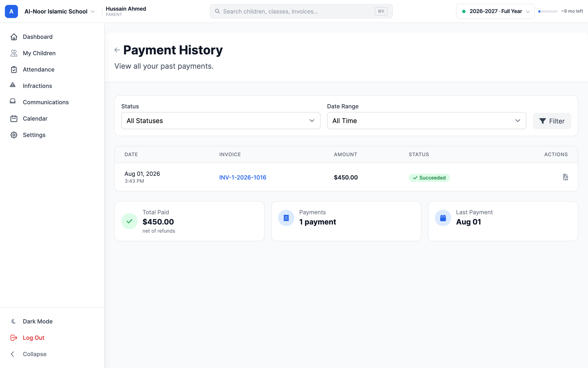The height and width of the screenshot is (368, 588).
Task: Open the 2026-2027 Full Year selector
Action: [x=495, y=11]
